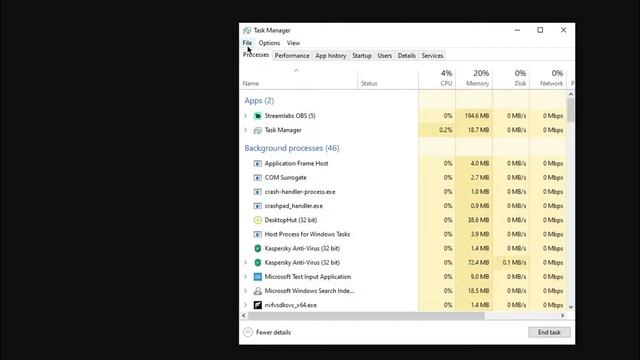Select the Host Process for Windows Tasks name
This screenshot has height=360, width=640.
(x=307, y=234)
